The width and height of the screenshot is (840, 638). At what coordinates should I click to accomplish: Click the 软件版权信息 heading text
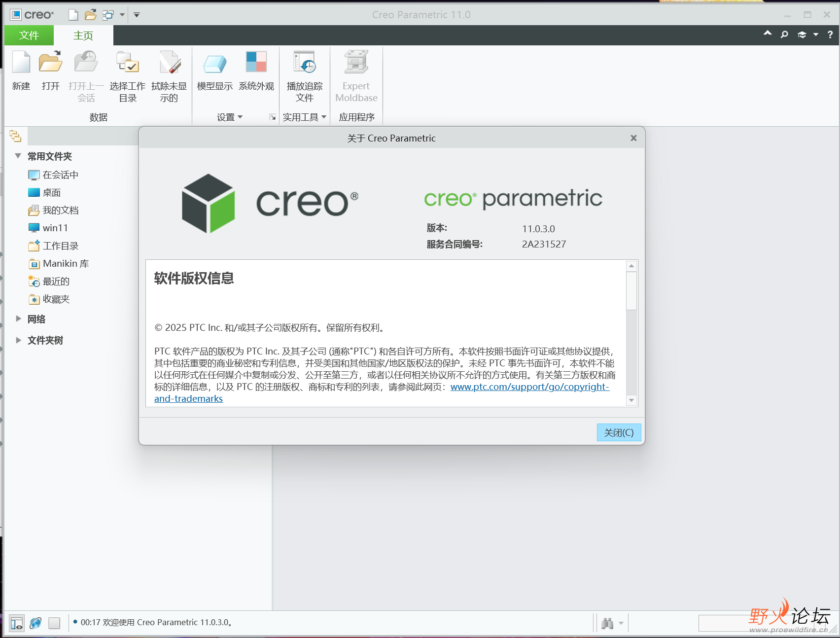194,278
